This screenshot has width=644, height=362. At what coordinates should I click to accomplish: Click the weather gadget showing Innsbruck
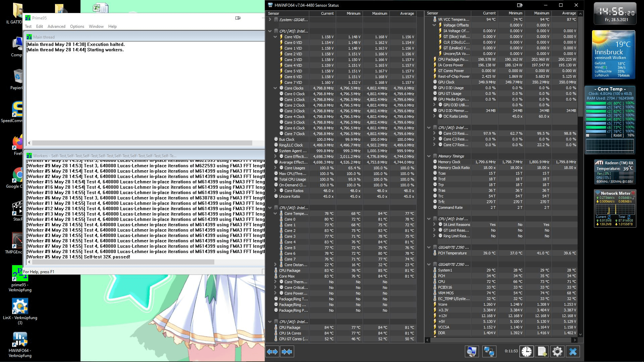coord(613,55)
